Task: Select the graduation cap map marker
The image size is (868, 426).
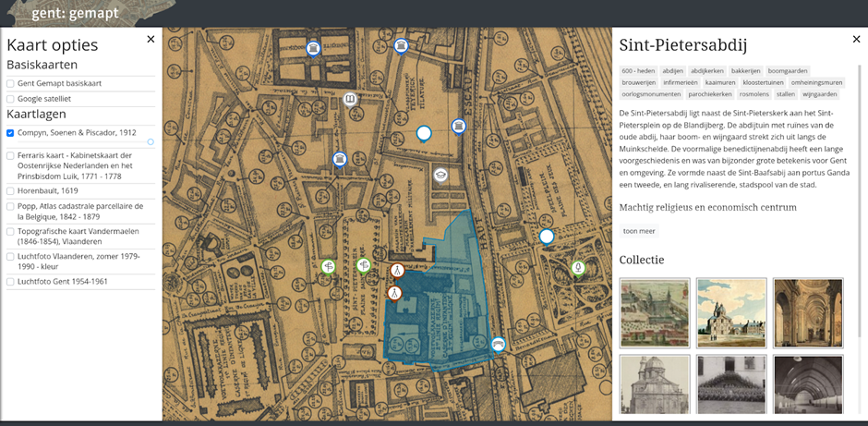Action: coord(441,175)
